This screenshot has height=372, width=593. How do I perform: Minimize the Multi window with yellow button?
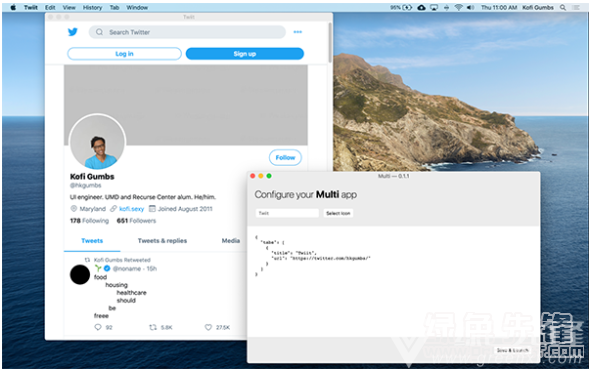[261, 176]
